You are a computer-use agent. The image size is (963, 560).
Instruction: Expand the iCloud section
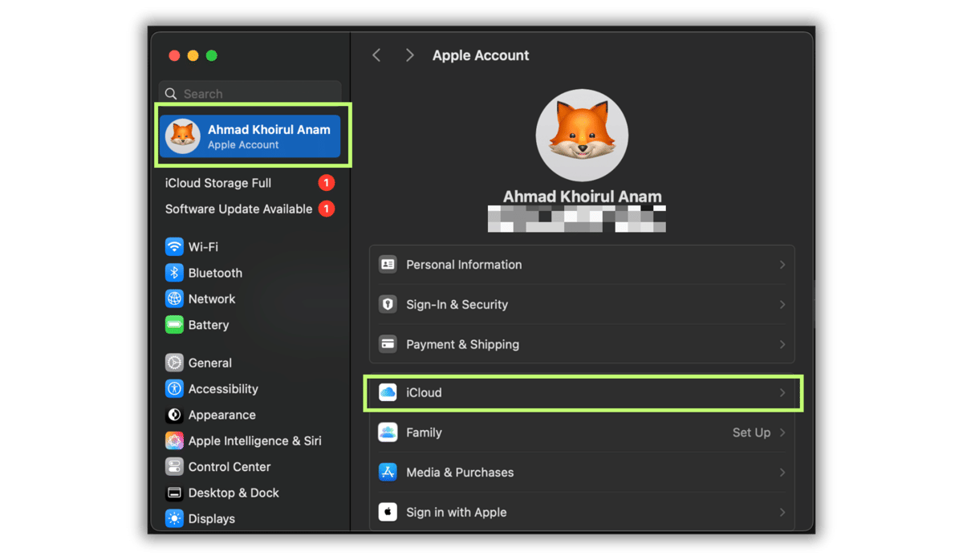point(582,393)
